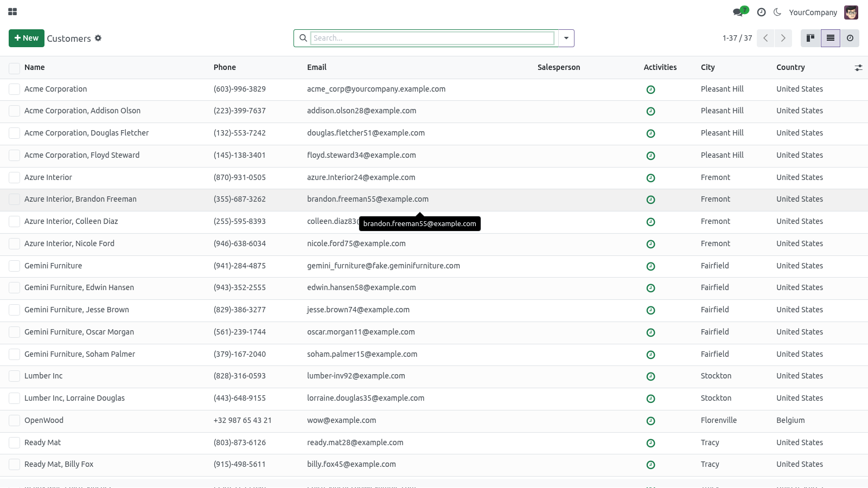This screenshot has height=488, width=868.
Task: Open Gemini Furniture, Oscar Morgan record
Action: pyautogui.click(x=79, y=332)
